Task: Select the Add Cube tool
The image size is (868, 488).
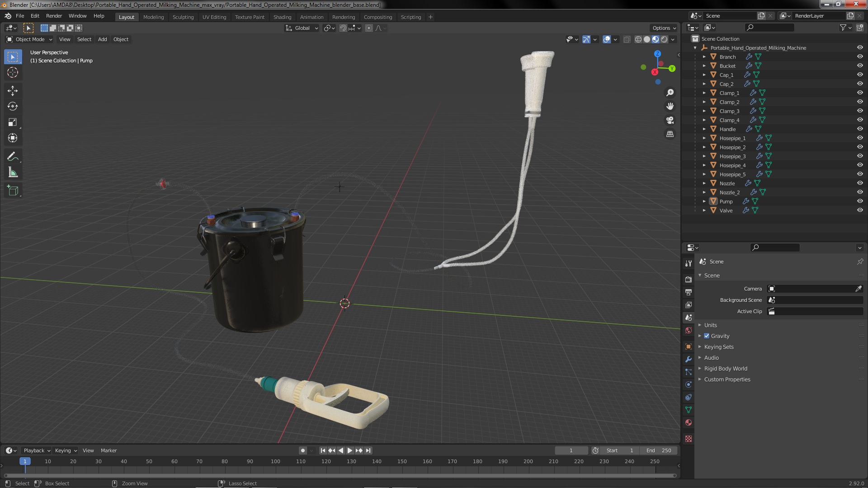Action: tap(13, 191)
